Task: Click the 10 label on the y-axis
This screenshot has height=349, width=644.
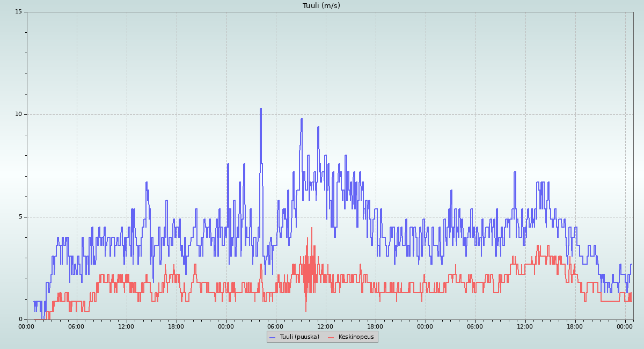Action: click(18, 114)
